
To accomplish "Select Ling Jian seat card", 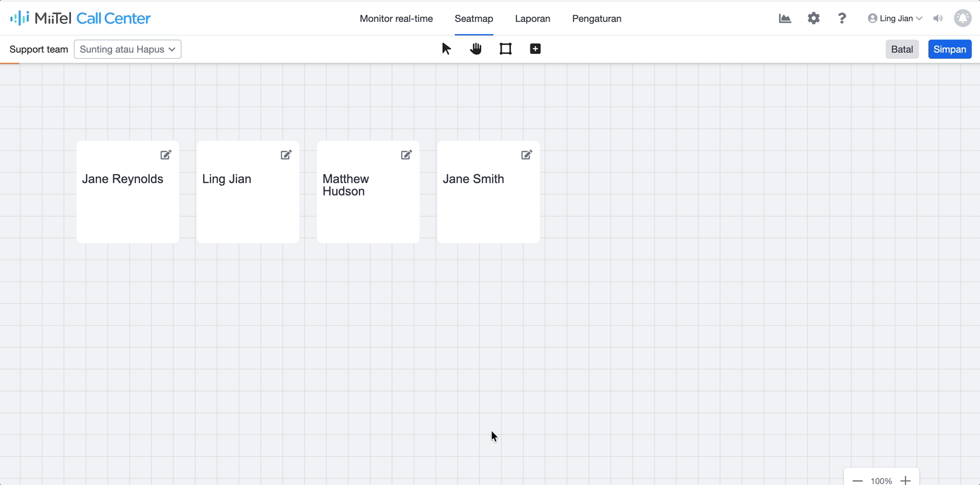I will pyautogui.click(x=248, y=192).
